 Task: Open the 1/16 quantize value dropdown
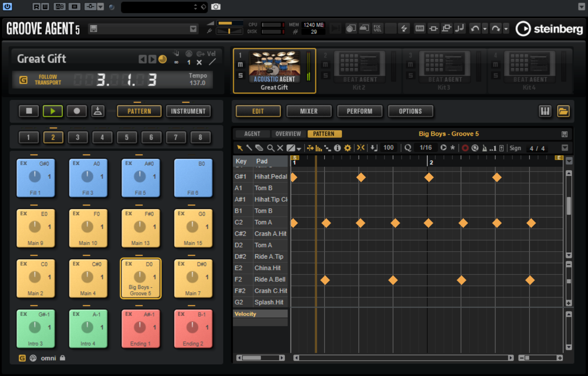pyautogui.click(x=425, y=148)
